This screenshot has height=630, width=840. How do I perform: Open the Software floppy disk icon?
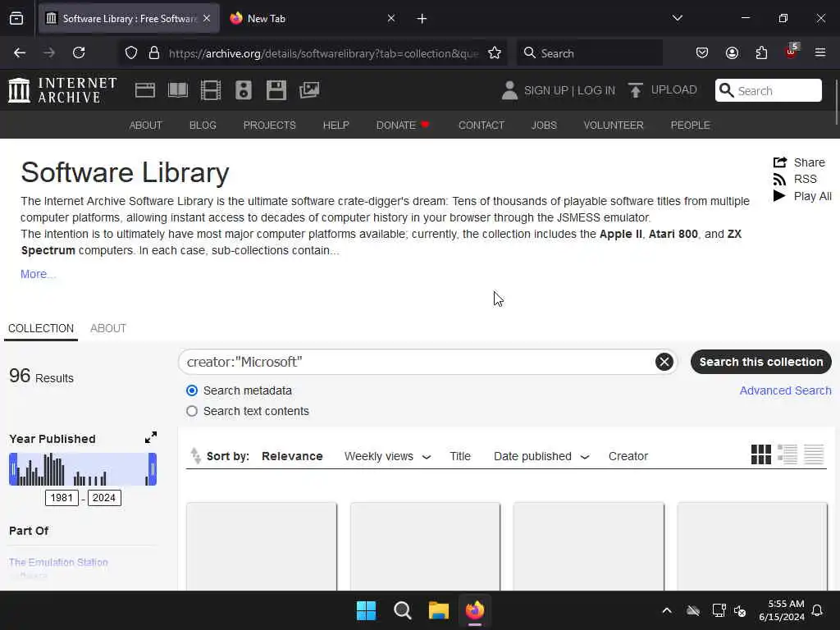[x=276, y=90]
